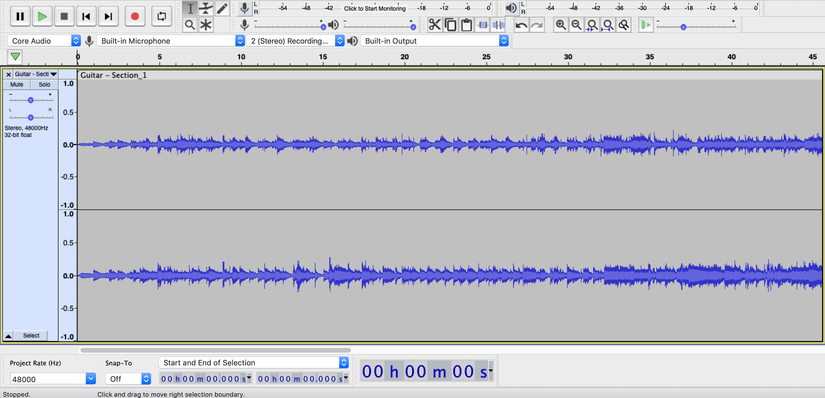825x398 pixels.
Task: Zoom out with the minus magnifier
Action: tap(577, 25)
